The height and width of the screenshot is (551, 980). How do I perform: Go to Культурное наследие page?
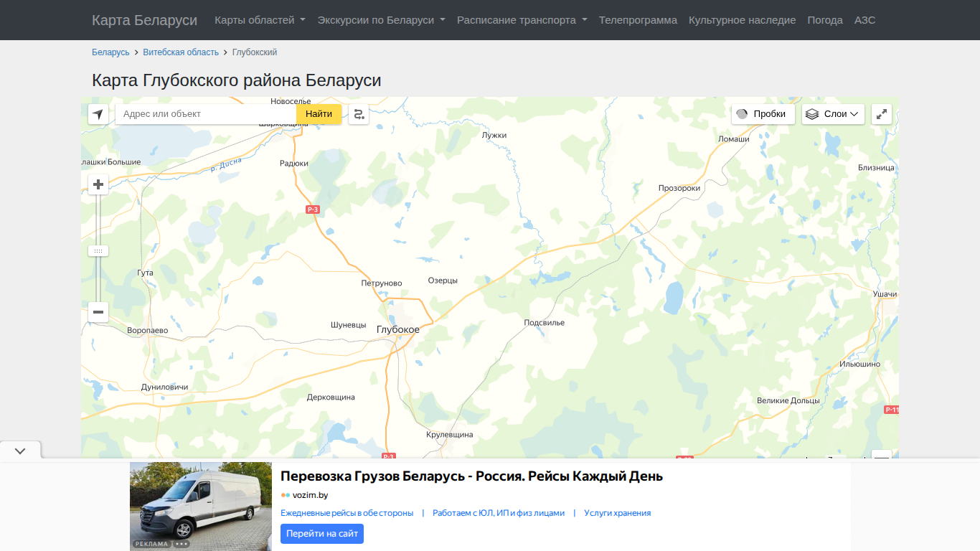click(x=742, y=20)
